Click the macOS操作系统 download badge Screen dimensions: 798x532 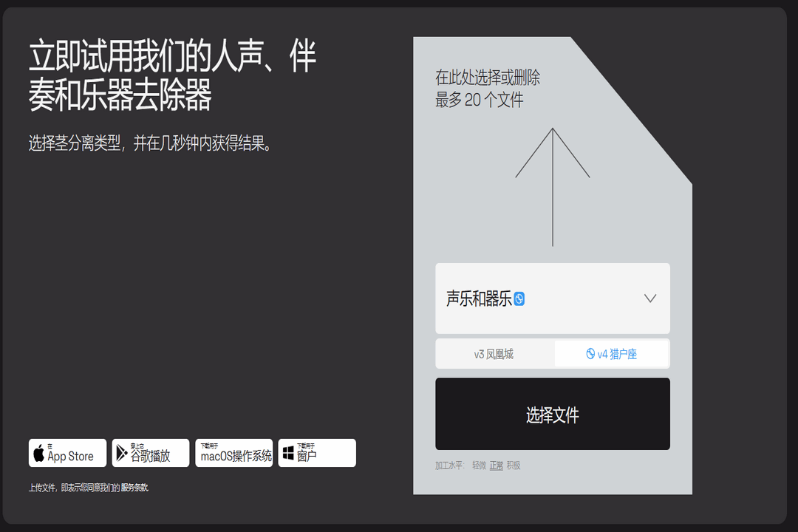(x=233, y=453)
